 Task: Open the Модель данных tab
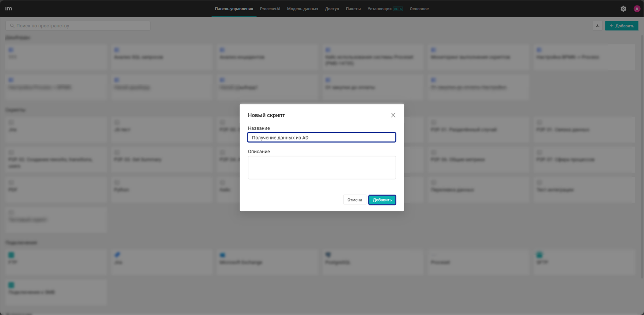(x=302, y=9)
